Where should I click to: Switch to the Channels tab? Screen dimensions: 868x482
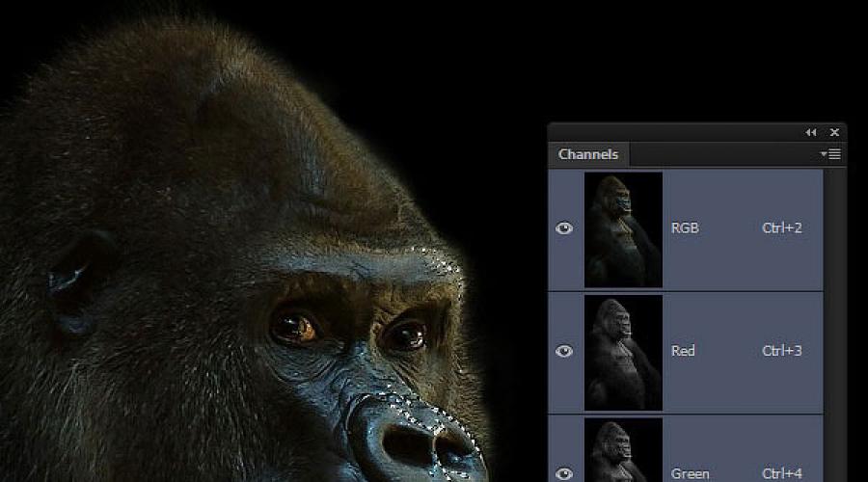click(x=588, y=154)
